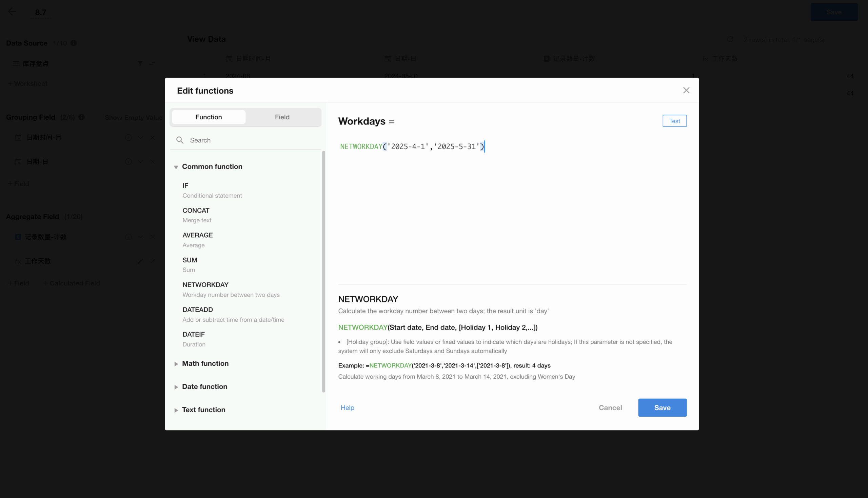
Task: Click the filter icon beside 库存盘点
Action: point(140,64)
